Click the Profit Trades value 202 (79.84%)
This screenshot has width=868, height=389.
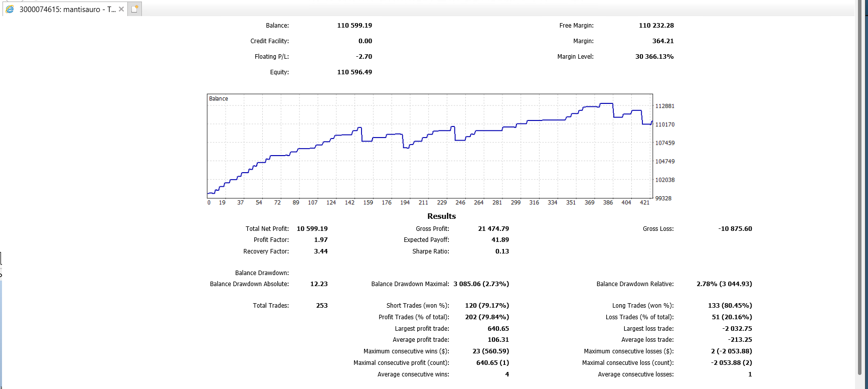(487, 317)
